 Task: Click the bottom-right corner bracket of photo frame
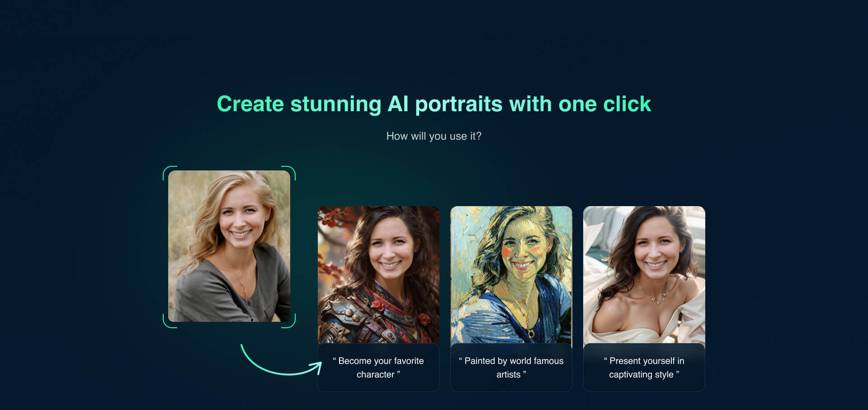coord(288,321)
